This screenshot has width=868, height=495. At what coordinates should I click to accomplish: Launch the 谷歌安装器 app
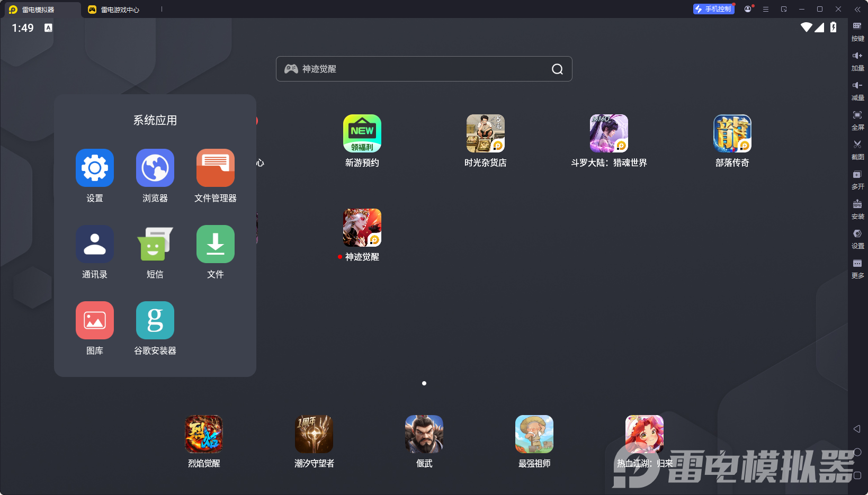155,320
